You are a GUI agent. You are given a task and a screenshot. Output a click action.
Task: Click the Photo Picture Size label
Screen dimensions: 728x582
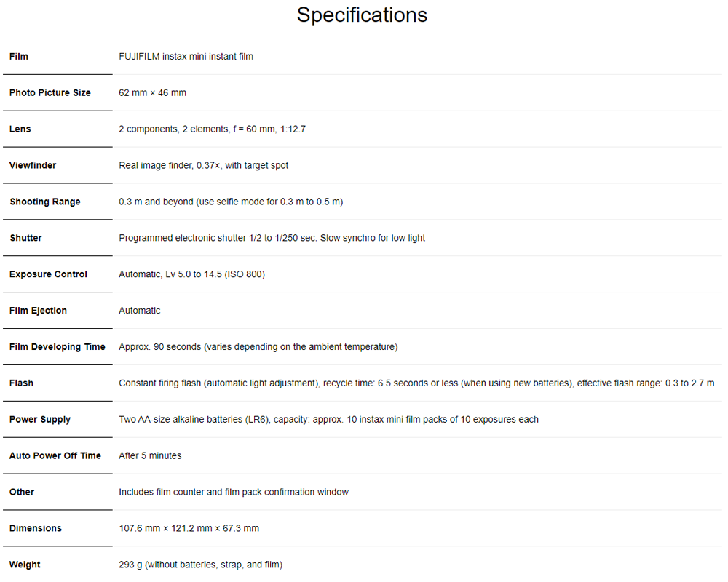50,92
